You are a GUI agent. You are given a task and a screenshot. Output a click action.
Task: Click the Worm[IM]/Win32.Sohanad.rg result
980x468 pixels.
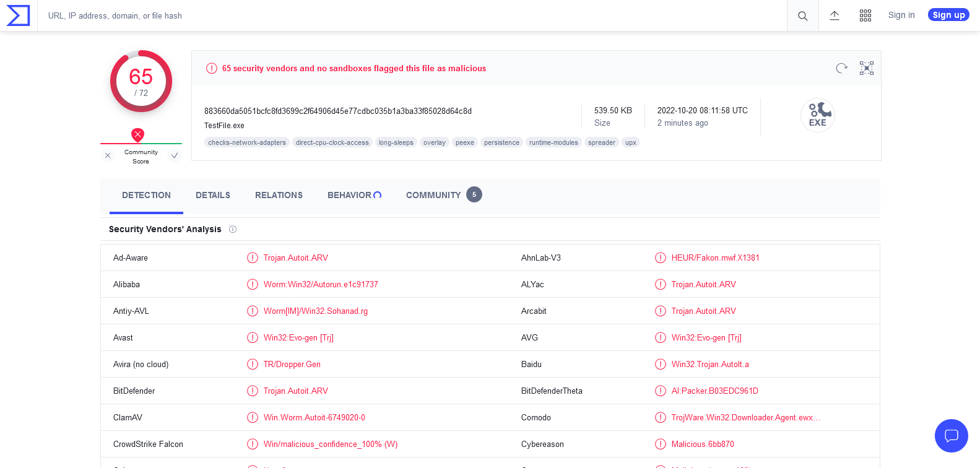click(x=316, y=311)
